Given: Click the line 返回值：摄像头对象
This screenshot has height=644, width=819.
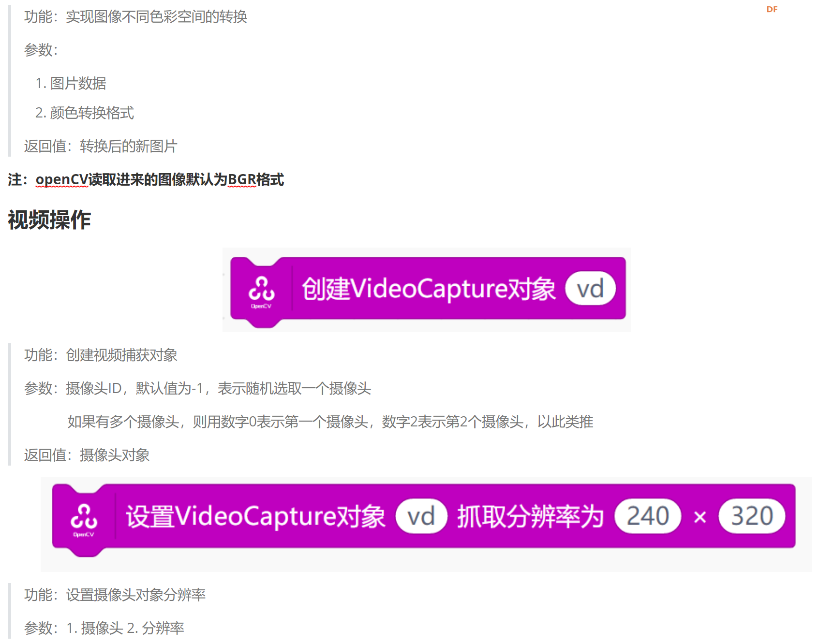Looking at the screenshot, I should (87, 455).
